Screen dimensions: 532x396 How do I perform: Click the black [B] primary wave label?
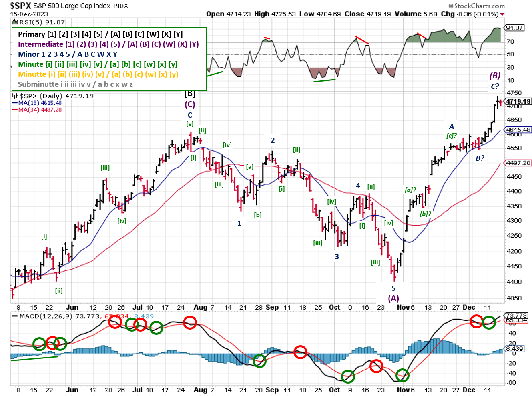(x=190, y=94)
